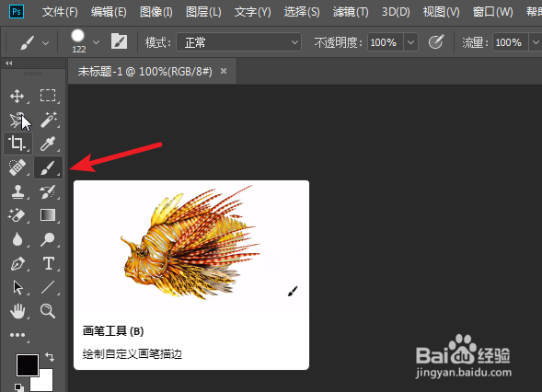The image size is (542, 392).
Task: Close the 未标题-1 document tab
Action: (224, 71)
